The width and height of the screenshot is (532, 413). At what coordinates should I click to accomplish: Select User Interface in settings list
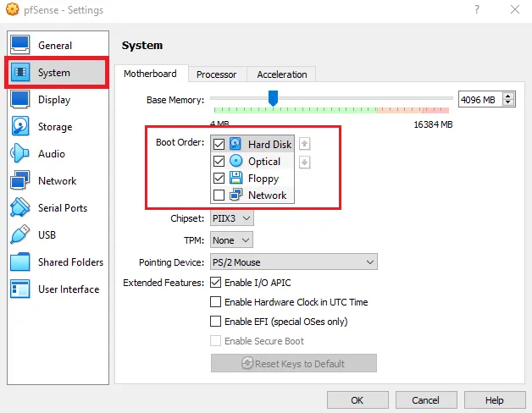pos(58,289)
